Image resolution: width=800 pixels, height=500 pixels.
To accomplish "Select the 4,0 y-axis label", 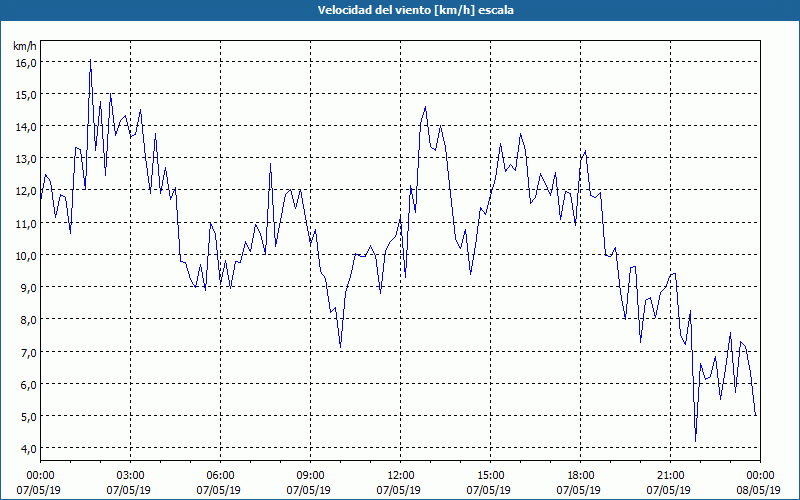I will tap(29, 449).
